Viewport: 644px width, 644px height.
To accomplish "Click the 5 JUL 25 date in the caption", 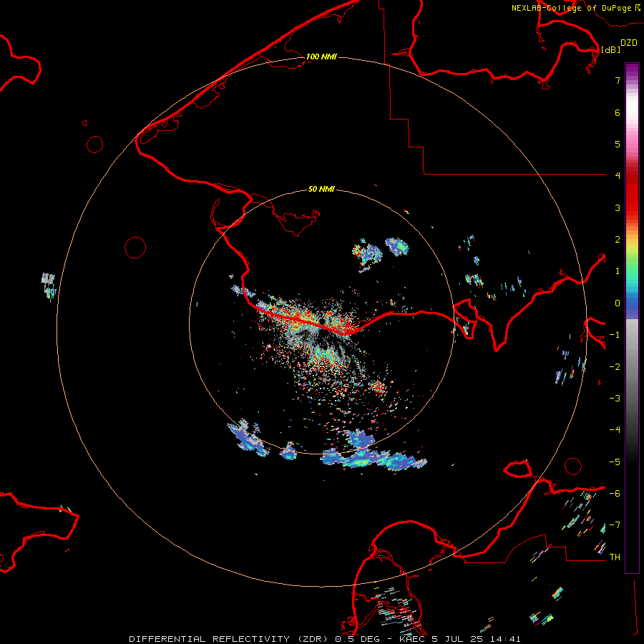I will (459, 639).
